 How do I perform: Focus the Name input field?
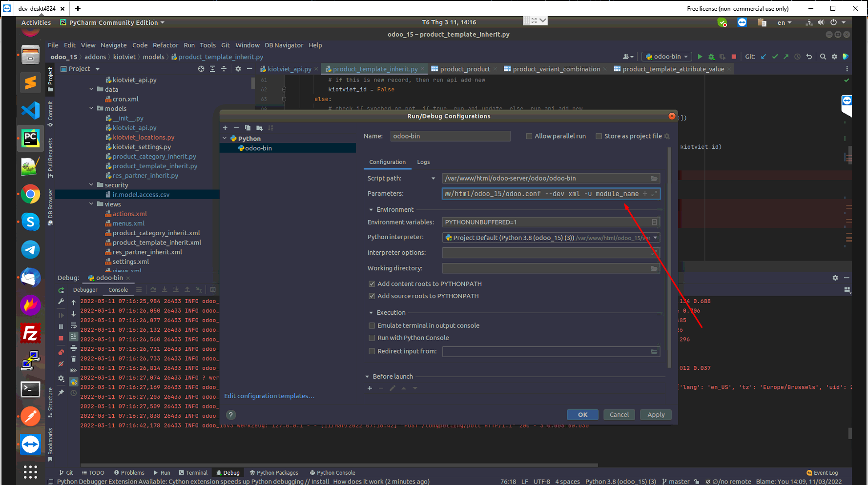point(450,136)
